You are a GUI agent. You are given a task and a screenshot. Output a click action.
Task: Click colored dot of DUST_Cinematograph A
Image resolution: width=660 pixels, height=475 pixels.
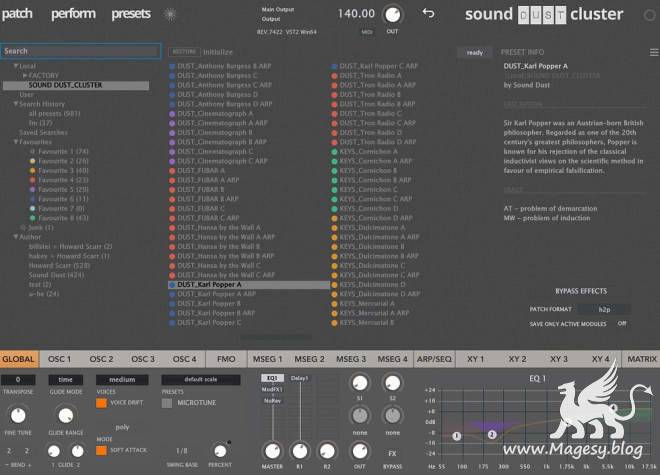172,114
